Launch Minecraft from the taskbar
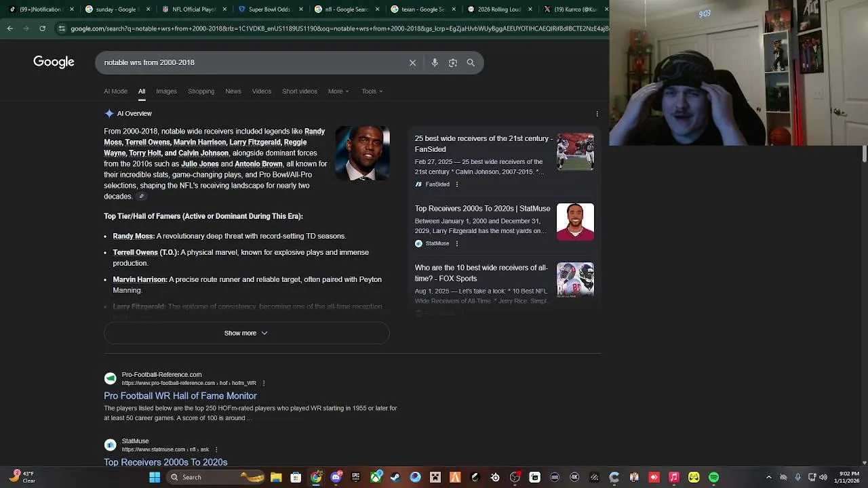 point(435,477)
